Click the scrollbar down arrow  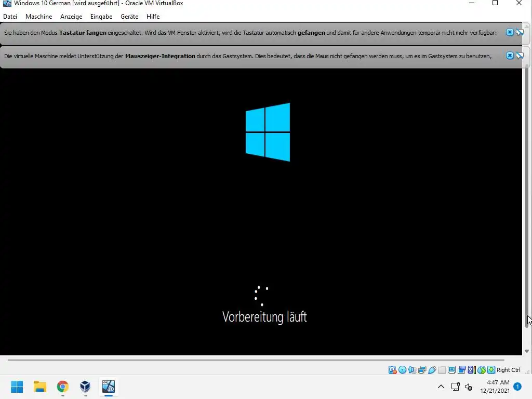tap(527, 351)
